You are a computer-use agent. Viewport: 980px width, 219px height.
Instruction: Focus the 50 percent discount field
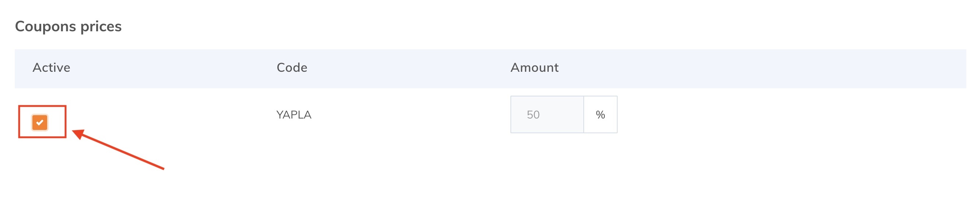coord(547,114)
